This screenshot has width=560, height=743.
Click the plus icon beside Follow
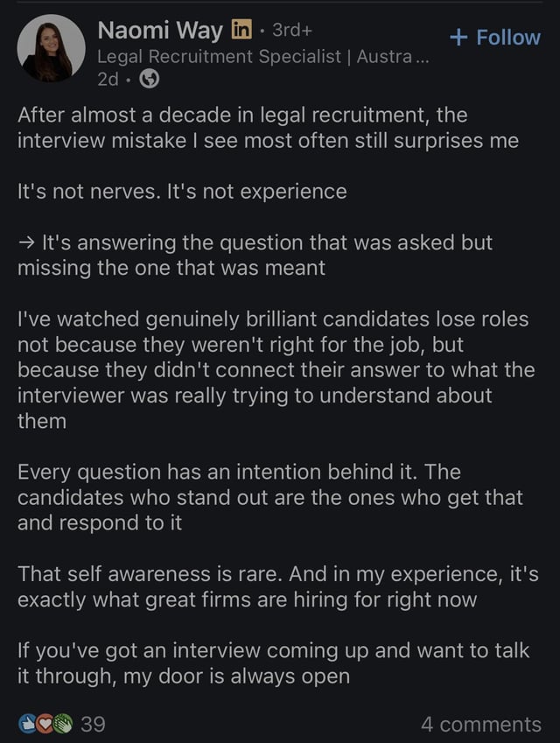click(458, 38)
